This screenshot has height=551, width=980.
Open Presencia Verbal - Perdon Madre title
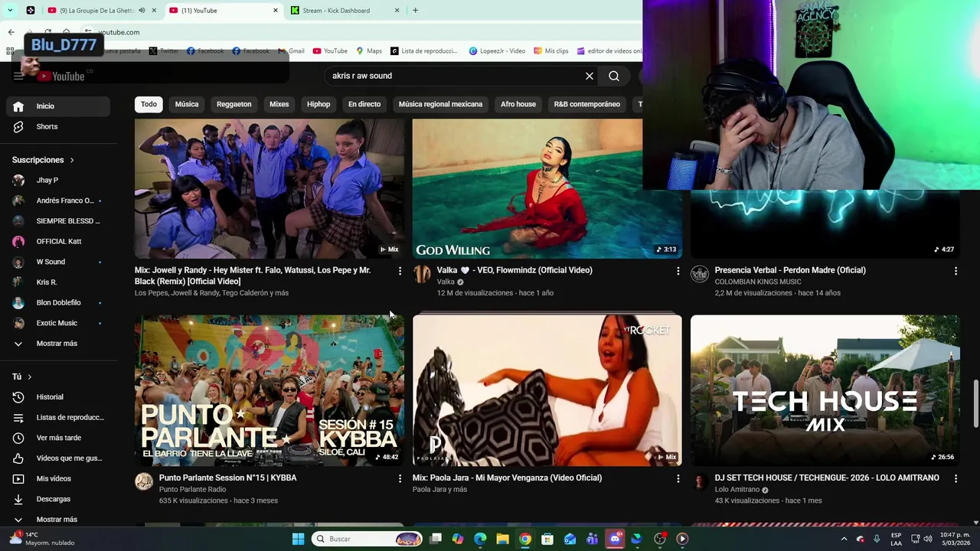pos(790,270)
